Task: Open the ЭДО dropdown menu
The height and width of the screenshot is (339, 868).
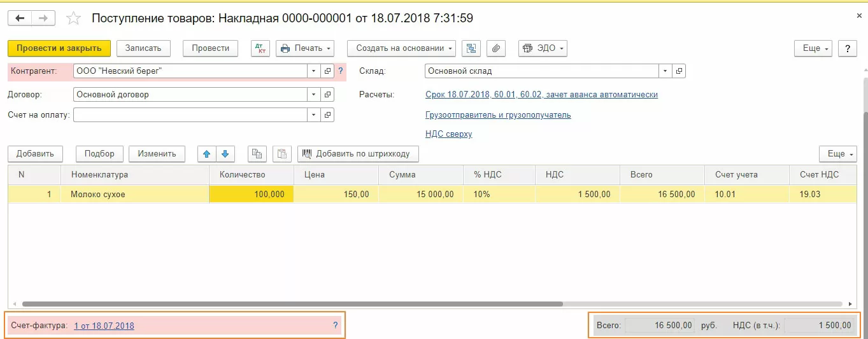Action: click(x=543, y=48)
